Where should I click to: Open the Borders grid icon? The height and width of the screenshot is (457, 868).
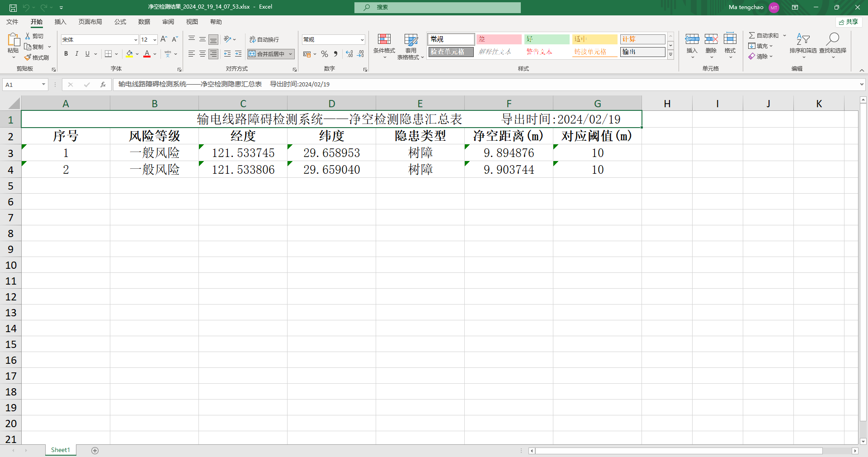(108, 54)
